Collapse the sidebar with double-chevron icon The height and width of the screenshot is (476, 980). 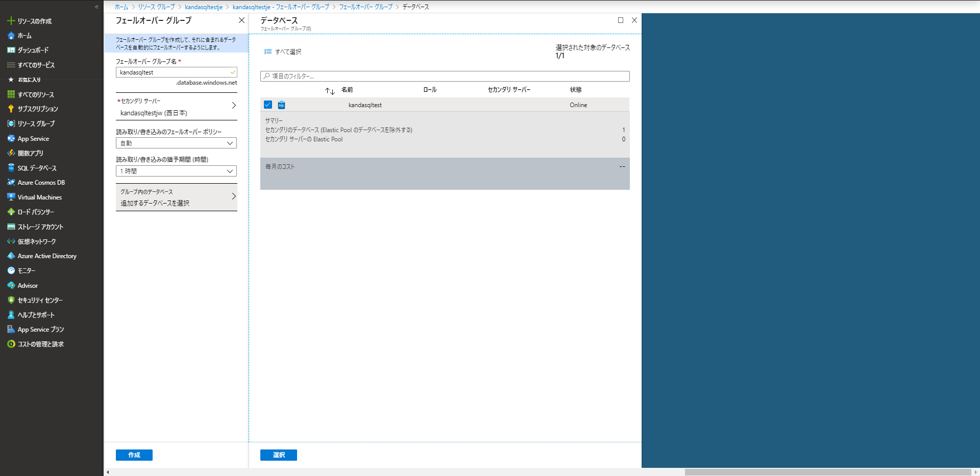click(96, 7)
